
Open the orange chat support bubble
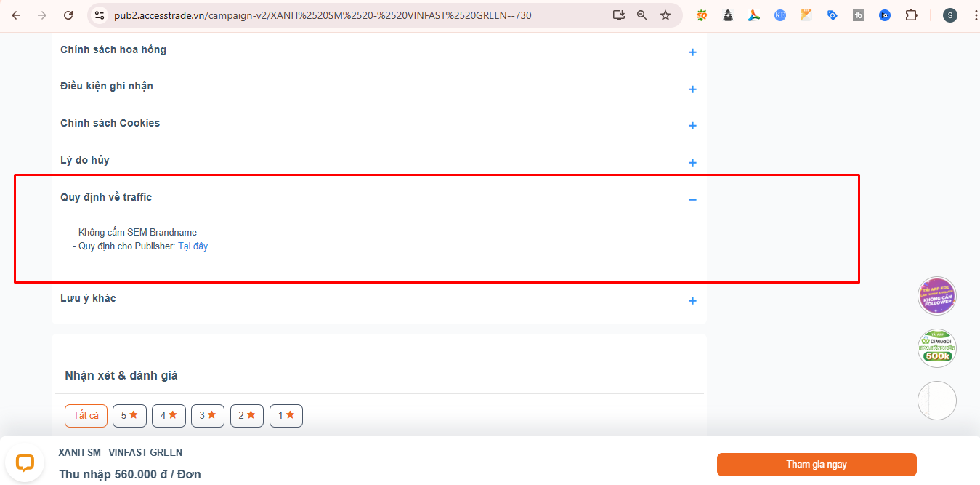[x=25, y=462]
